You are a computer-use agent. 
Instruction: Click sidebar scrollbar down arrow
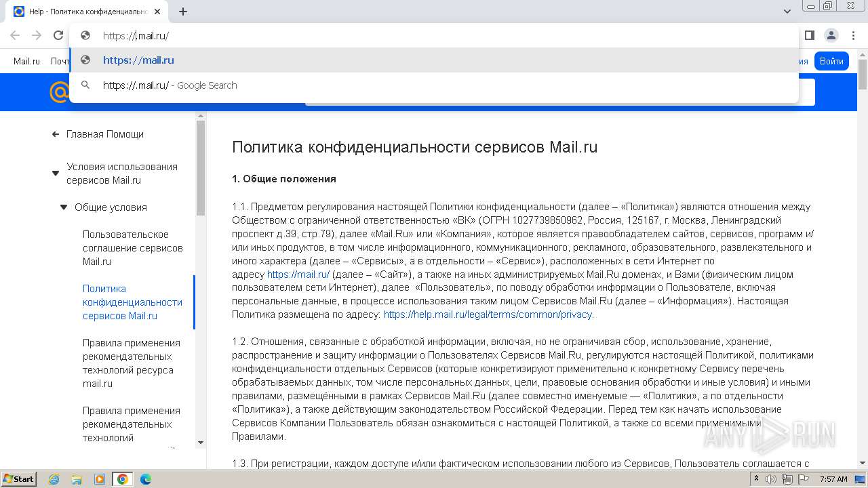(x=201, y=443)
